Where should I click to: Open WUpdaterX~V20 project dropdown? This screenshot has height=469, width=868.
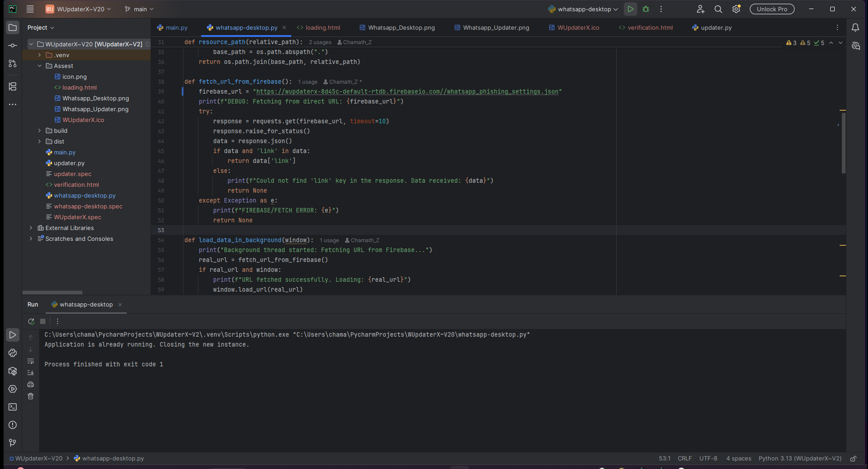(78, 9)
